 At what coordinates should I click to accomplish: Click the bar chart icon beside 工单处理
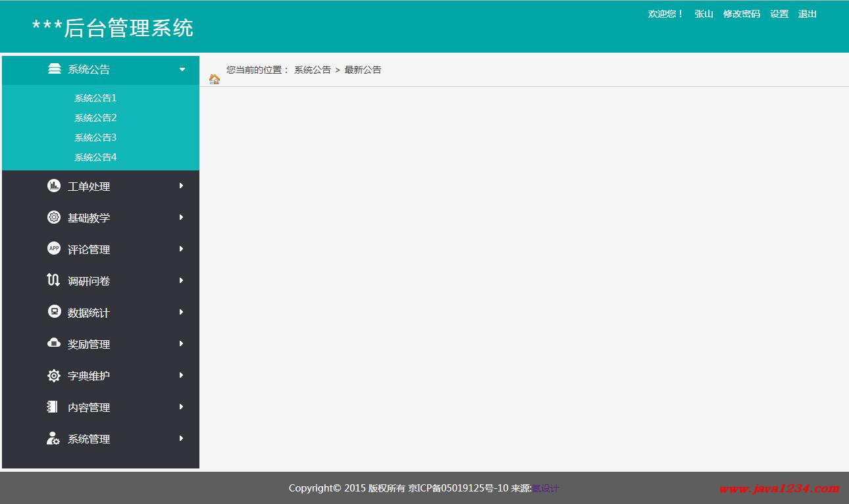(x=54, y=186)
